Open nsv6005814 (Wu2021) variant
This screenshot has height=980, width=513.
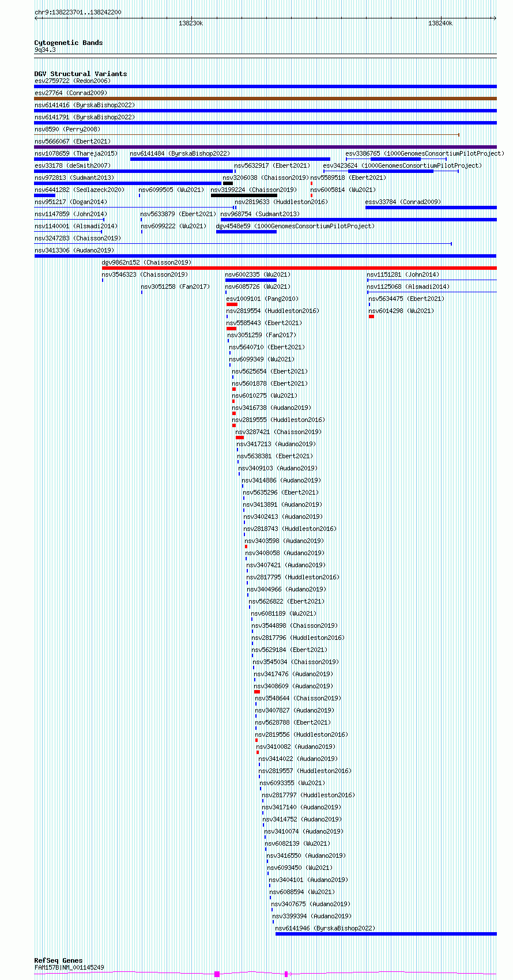[x=343, y=190]
